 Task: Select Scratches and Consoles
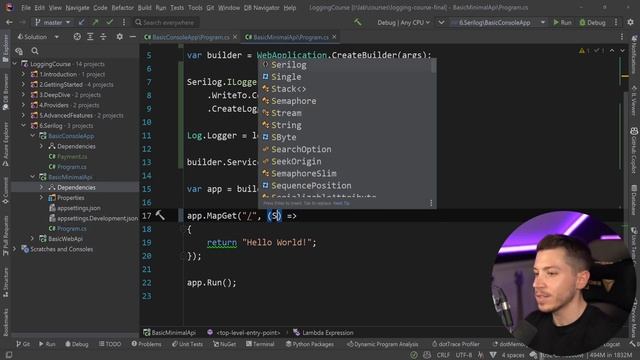tap(61, 249)
